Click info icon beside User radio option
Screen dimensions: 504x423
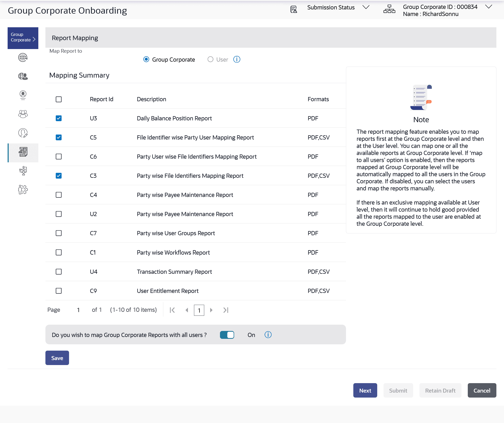coord(237,60)
